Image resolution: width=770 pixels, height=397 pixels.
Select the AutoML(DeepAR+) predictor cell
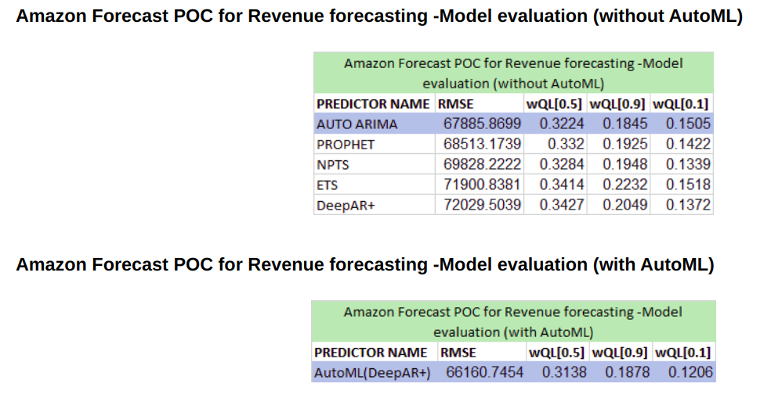click(372, 373)
